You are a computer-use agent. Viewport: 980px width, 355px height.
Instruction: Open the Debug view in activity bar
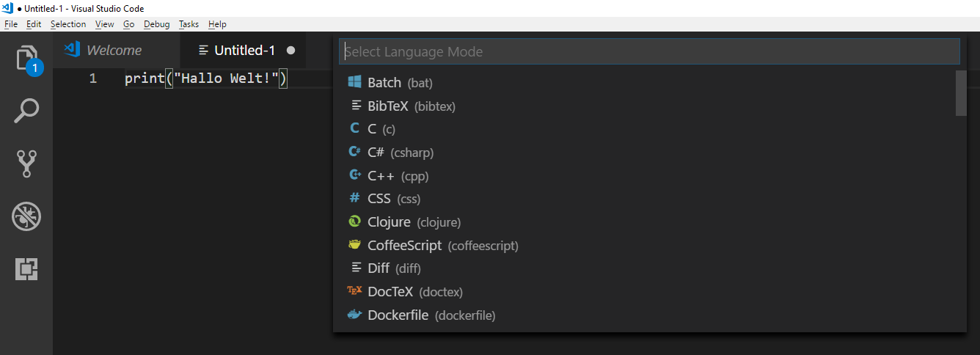26,216
